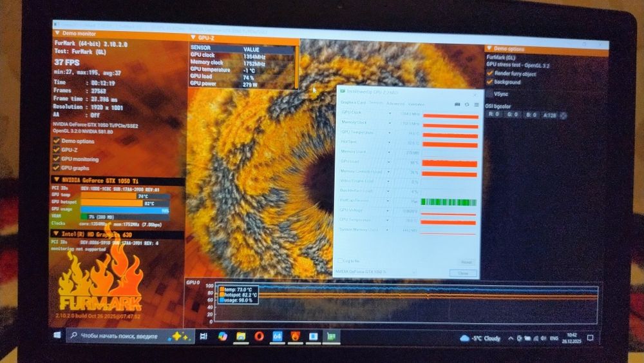Switch to the FurMark flame taskbar icon
This screenshot has width=644, height=363.
click(296, 337)
